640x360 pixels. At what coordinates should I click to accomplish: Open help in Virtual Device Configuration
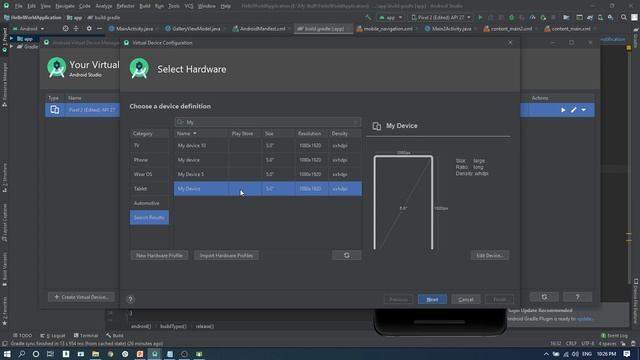point(130,299)
